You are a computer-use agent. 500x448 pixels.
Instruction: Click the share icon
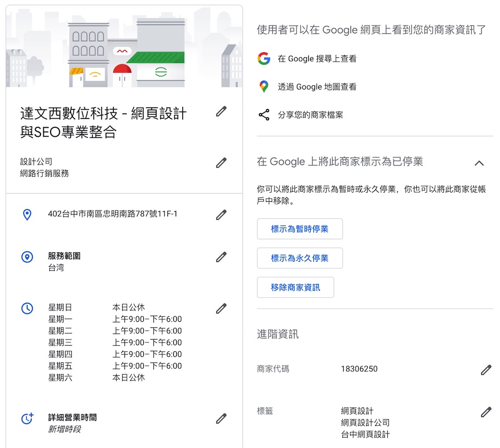point(264,115)
